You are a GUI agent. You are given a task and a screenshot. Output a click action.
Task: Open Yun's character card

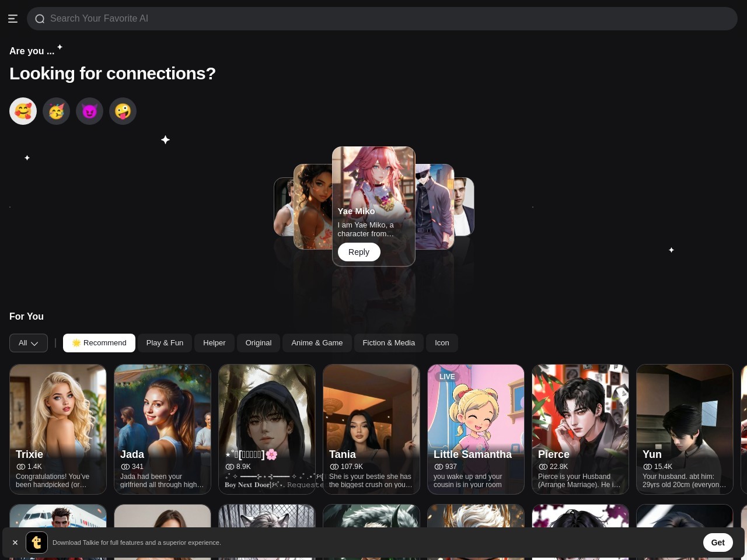685,429
